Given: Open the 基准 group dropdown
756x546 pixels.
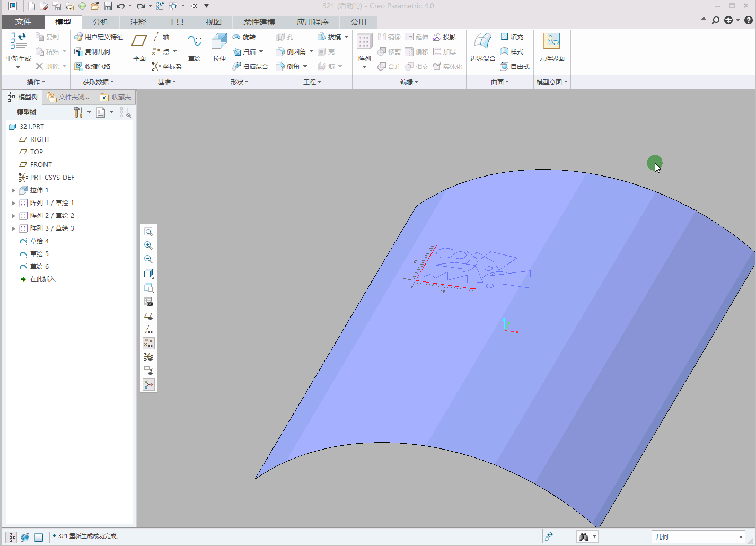Looking at the screenshot, I should [167, 82].
